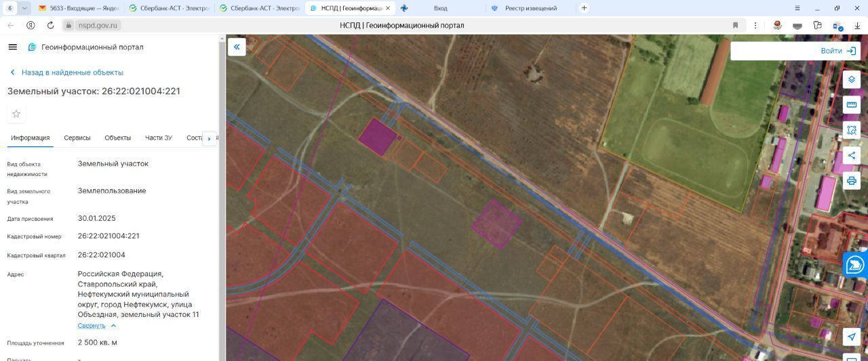
Task: Bookmark the page in address bar
Action: (735, 25)
